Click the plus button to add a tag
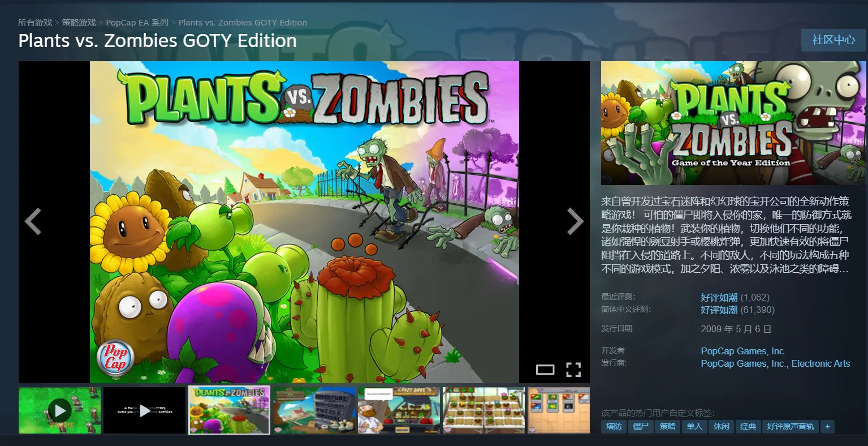868x446 pixels. tap(827, 426)
